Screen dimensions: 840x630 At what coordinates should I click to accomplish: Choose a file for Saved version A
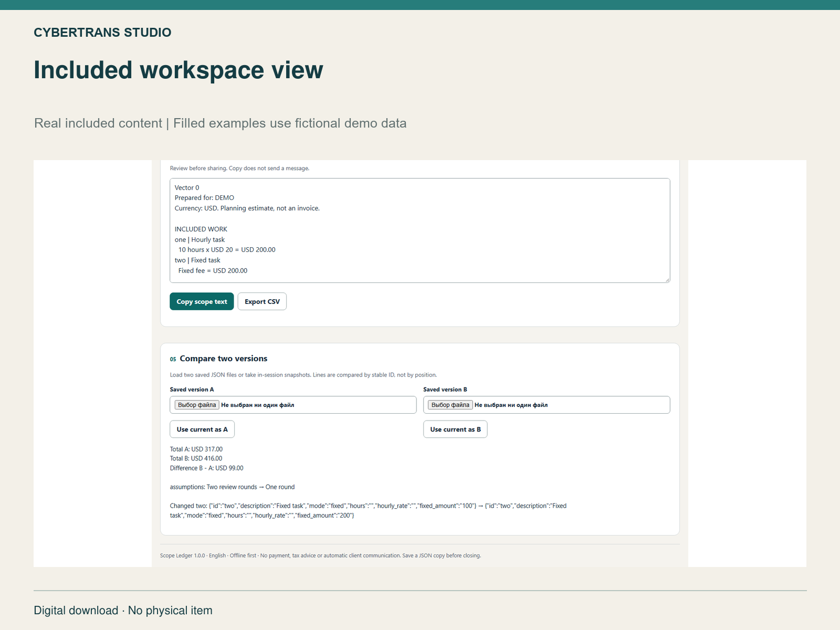pyautogui.click(x=197, y=405)
